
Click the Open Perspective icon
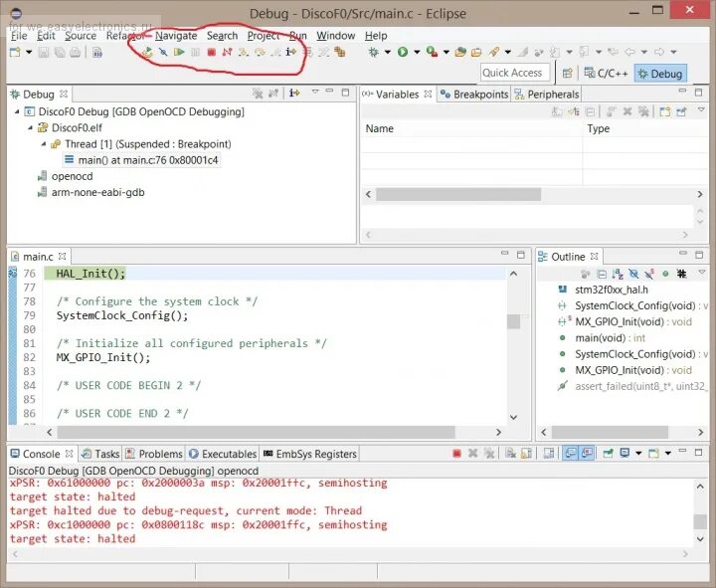(x=568, y=74)
